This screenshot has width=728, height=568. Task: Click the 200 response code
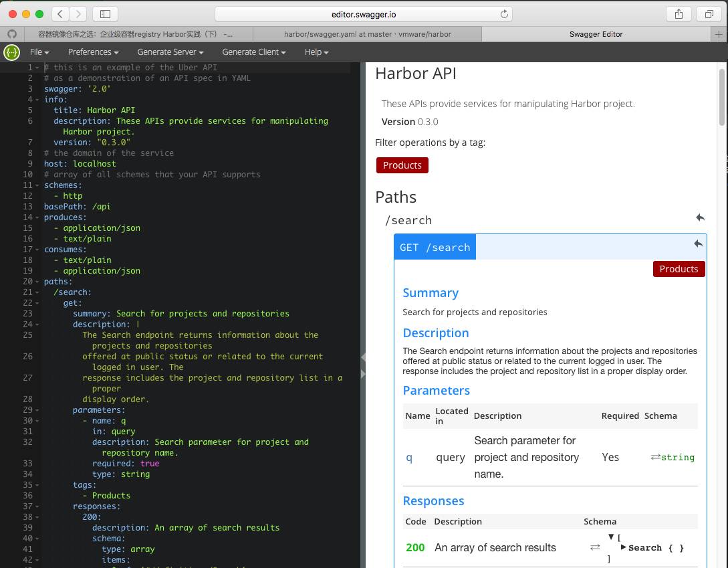(415, 547)
